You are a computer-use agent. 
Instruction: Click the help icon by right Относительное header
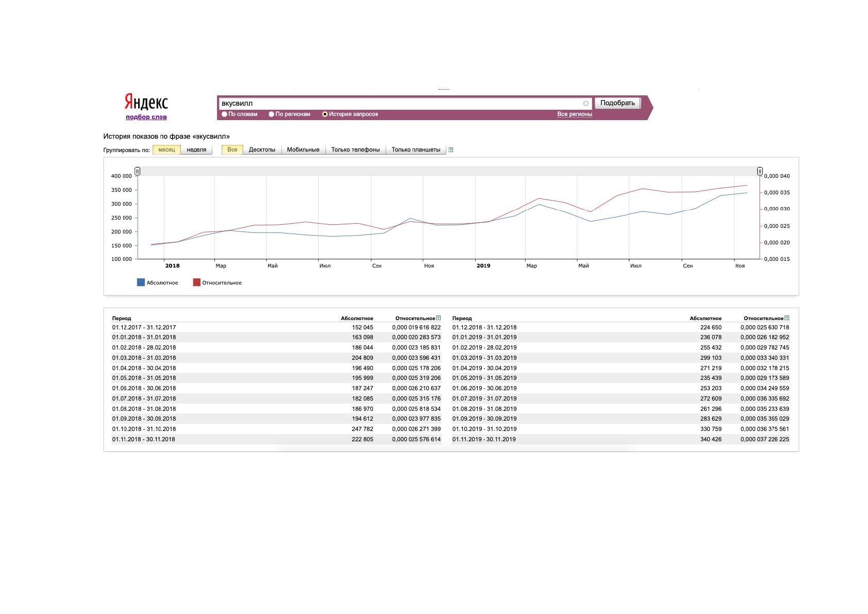click(787, 318)
